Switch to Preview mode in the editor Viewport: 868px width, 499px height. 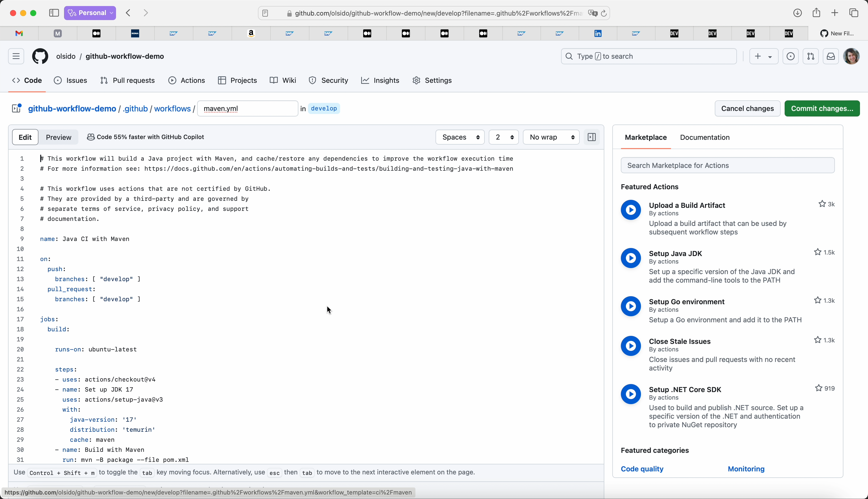click(x=59, y=137)
